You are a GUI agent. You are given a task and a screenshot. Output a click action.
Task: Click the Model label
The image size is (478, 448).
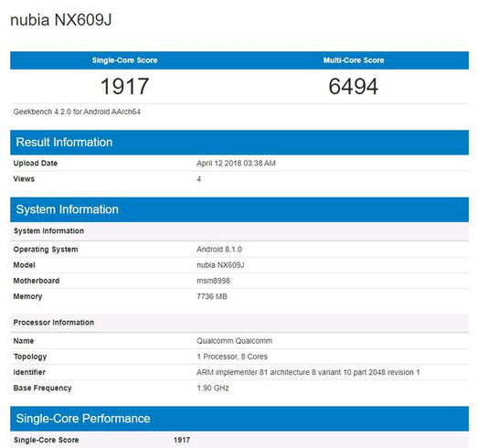pos(24,265)
